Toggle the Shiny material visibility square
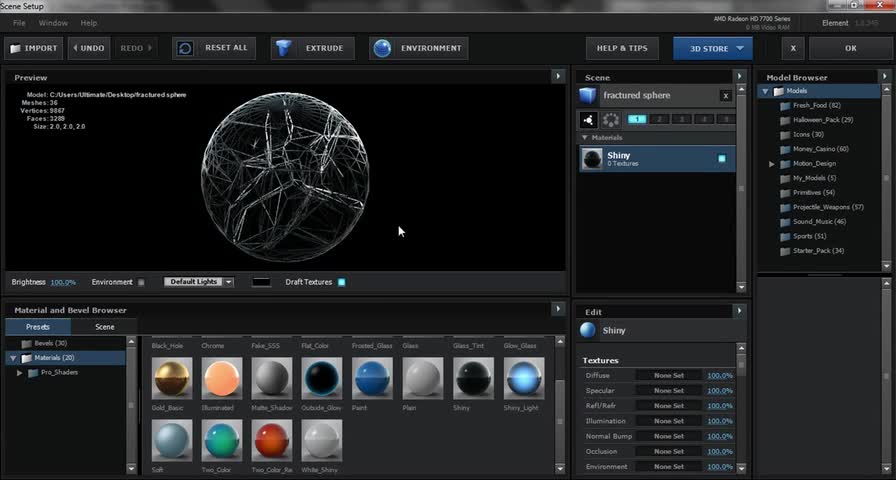Viewport: 896px width, 480px height. 722,159
